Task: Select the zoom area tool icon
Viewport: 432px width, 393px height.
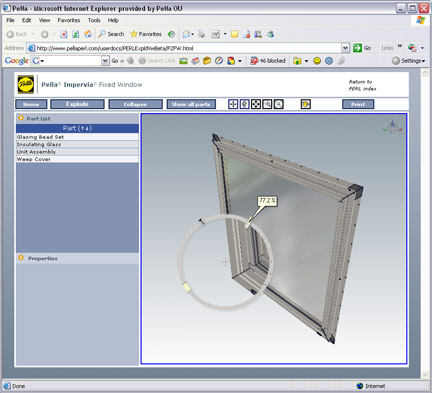Action: pos(267,104)
